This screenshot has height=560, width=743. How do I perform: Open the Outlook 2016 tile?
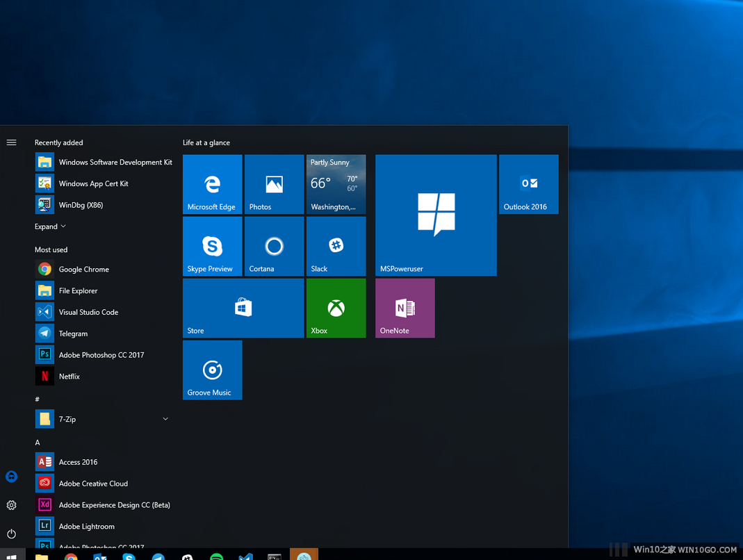528,184
